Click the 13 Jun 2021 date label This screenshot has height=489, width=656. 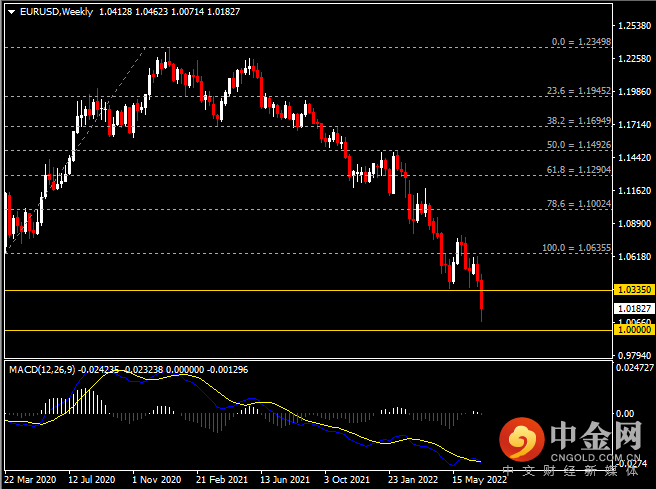pyautogui.click(x=285, y=480)
